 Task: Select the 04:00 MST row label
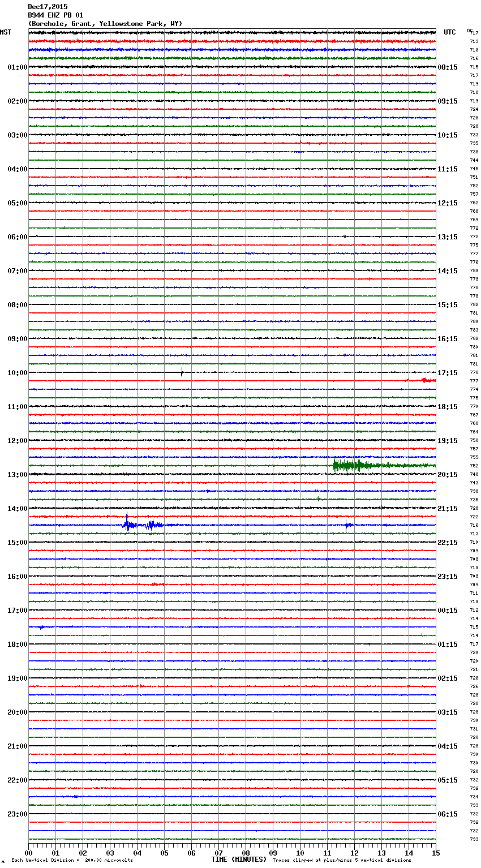tap(18, 169)
